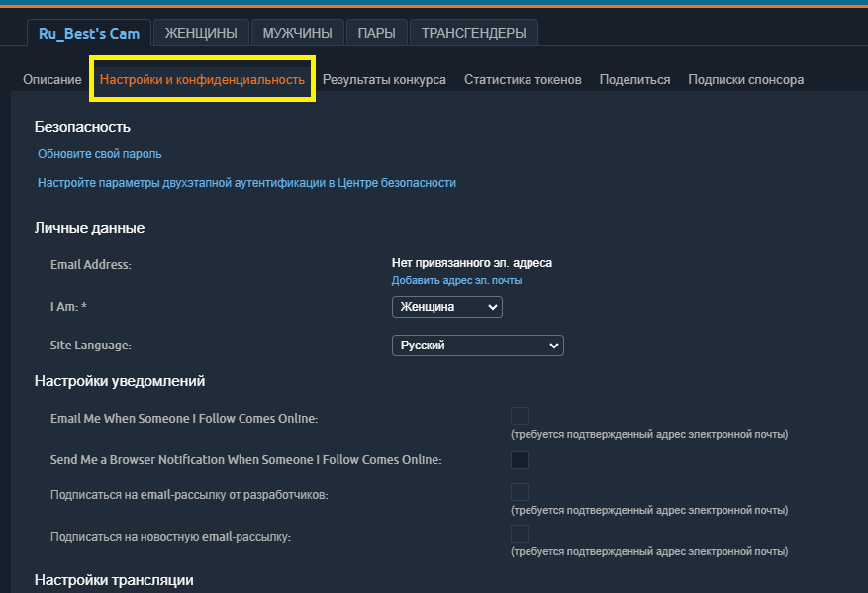Enable email alerts when followed users come online

(x=519, y=415)
